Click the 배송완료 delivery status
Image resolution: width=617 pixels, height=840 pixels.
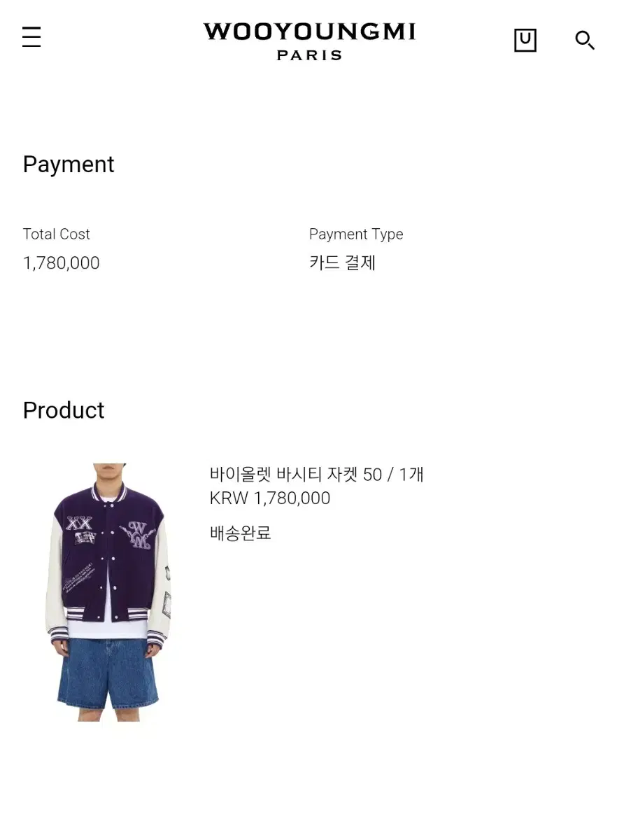(x=240, y=533)
